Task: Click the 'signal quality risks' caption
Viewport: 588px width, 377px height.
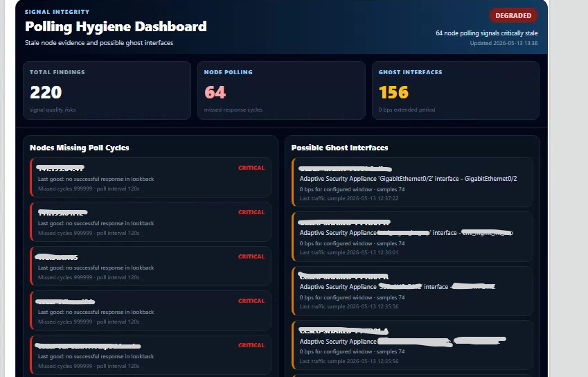Action: click(53, 109)
